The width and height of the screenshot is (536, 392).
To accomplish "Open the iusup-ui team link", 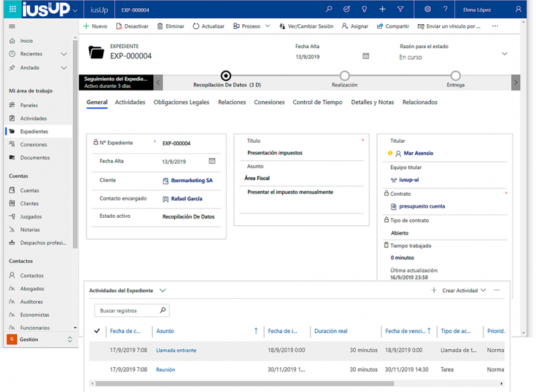I will pyautogui.click(x=409, y=180).
